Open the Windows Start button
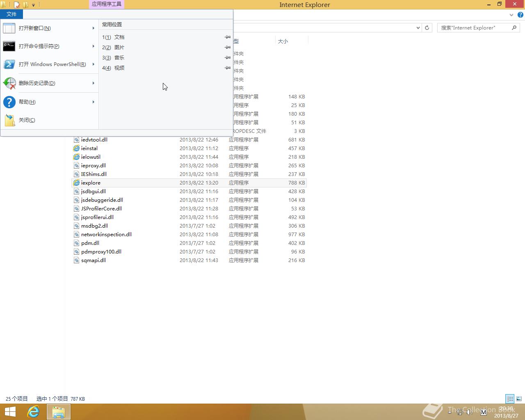Screen dimensions: 525x420 10,412
